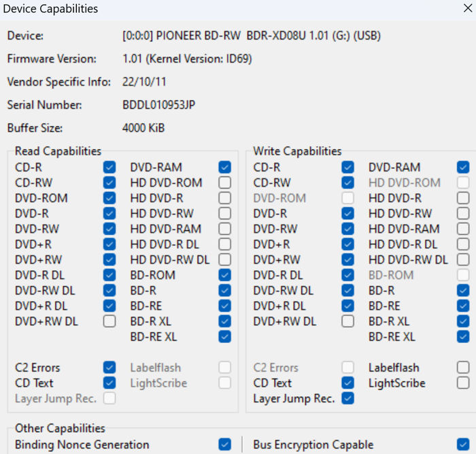Viewport: 476px width, 454px height.
Task: Toggle CD Text checkbox under Write Capabilities
Action: (x=347, y=383)
